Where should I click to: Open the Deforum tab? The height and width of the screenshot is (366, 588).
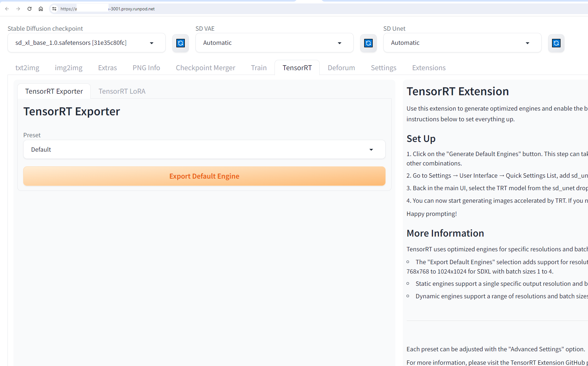341,68
